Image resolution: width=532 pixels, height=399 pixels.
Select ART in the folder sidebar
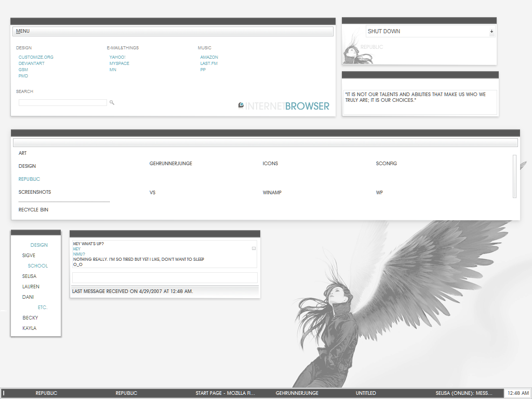pyautogui.click(x=22, y=153)
